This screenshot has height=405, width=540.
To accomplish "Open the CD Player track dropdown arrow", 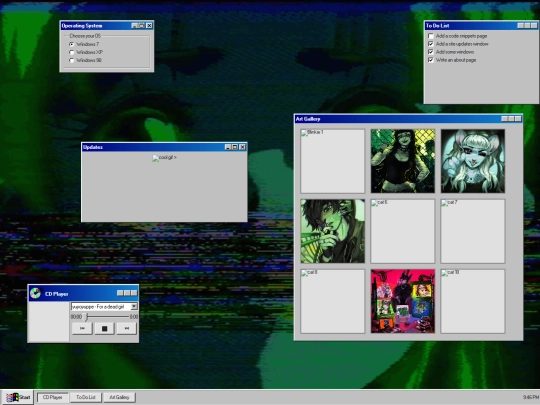I will (x=134, y=306).
